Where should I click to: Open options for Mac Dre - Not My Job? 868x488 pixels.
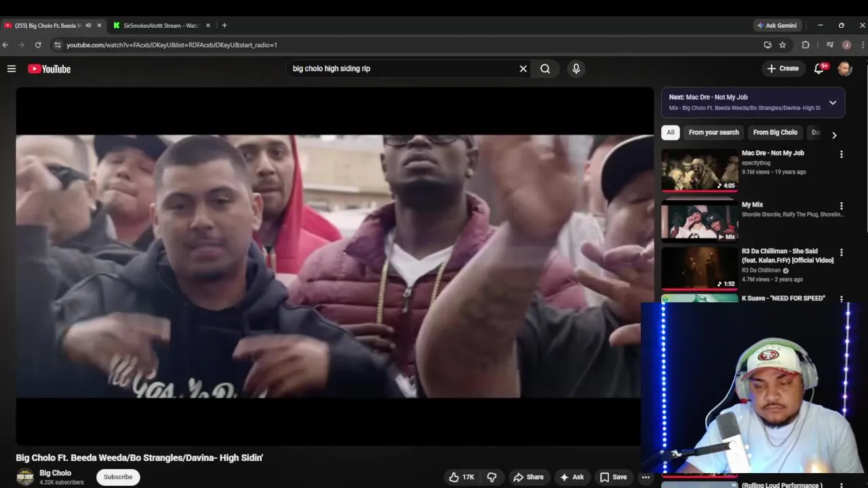click(x=842, y=155)
